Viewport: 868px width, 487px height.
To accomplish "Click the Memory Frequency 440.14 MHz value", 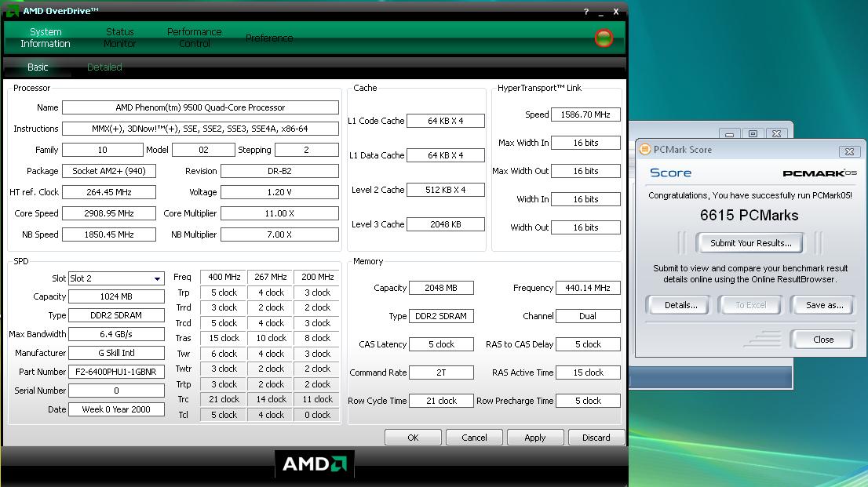I will click(588, 288).
